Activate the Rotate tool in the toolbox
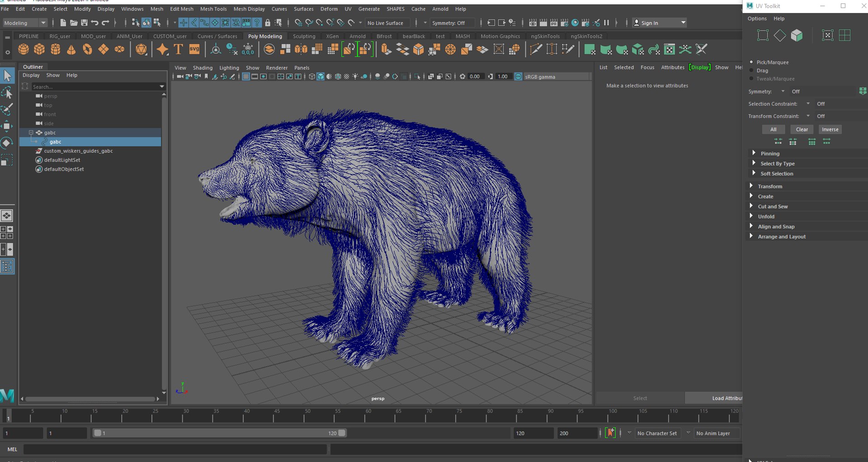868x462 pixels. (7, 143)
